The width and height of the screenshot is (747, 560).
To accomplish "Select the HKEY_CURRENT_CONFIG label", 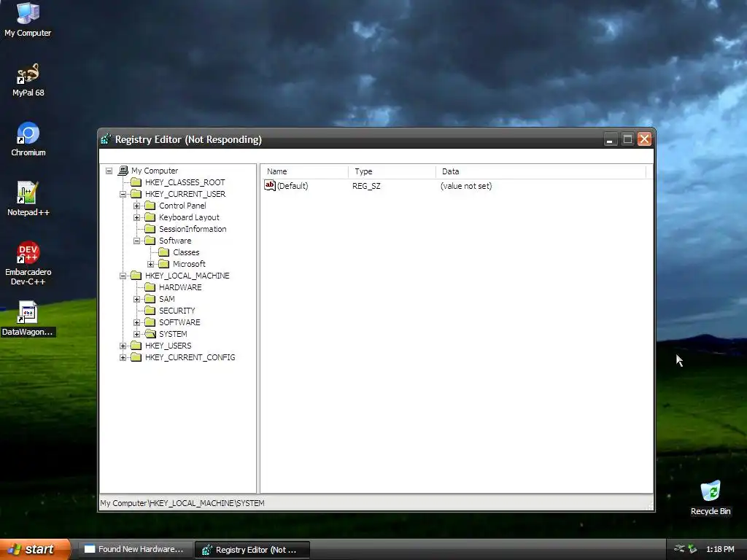I will (x=190, y=357).
